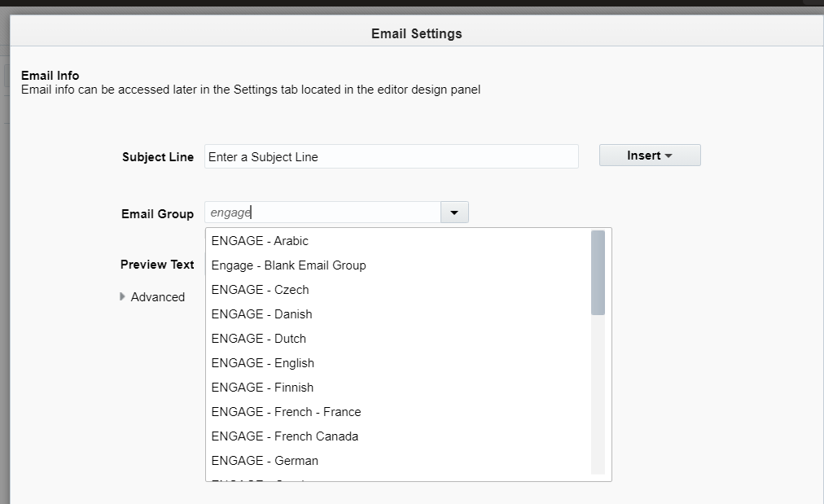Toggle the Email Group dropdown arrow
Viewport: 824px width, 504px height.
(454, 213)
